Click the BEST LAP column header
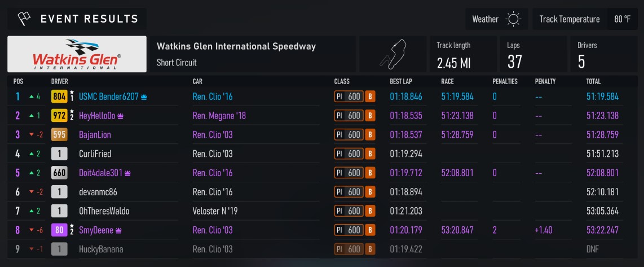 (402, 81)
